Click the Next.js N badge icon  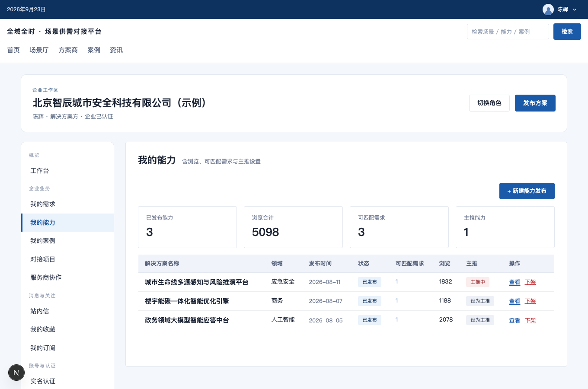(x=16, y=373)
